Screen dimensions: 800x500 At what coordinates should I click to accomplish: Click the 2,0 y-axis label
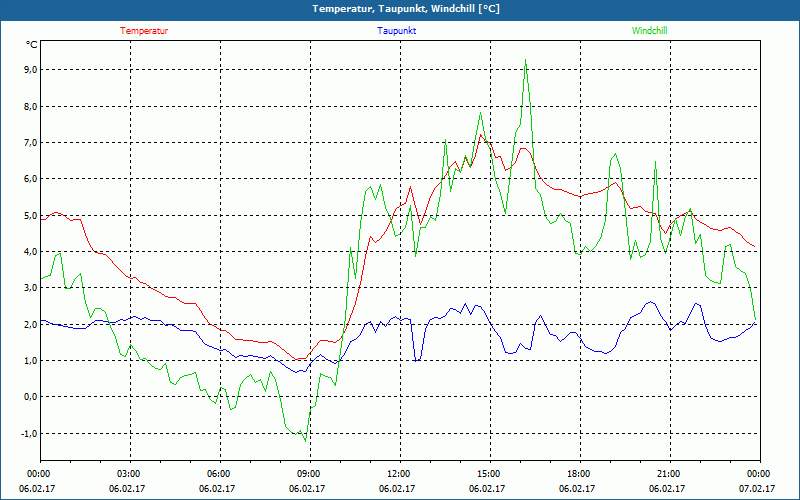coord(31,324)
